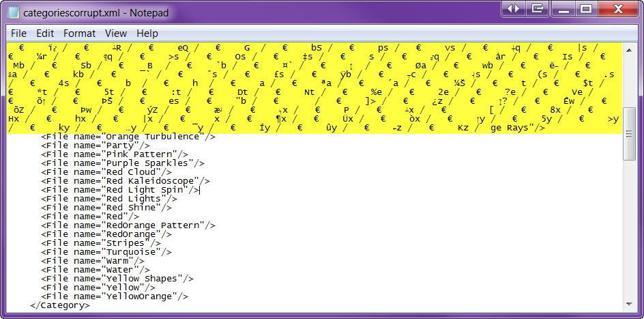Open the Help menu
The width and height of the screenshot is (644, 319).
pyautogui.click(x=147, y=33)
